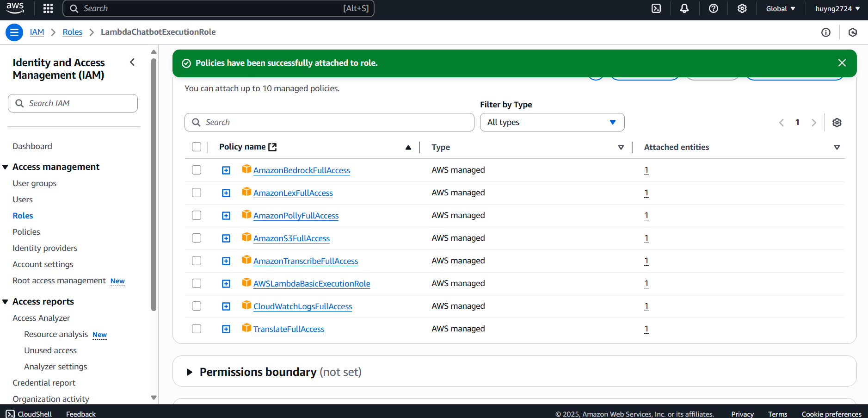Expand the AmazonTranscribeFullAccess policy details
Image resolution: width=868 pixels, height=418 pixels.
click(226, 261)
